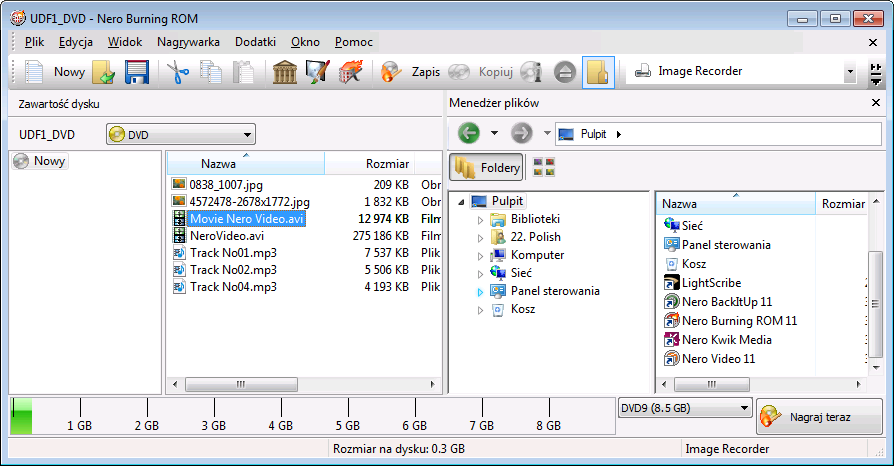Click the Zapis burn icon

pos(391,72)
